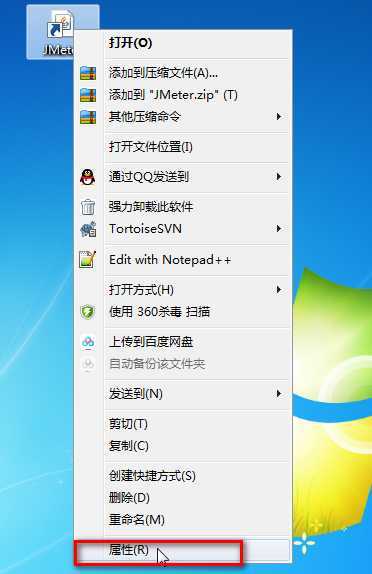Open 打开方式(H) entry
Image resolution: width=372 pixels, height=574 pixels.
point(183,290)
